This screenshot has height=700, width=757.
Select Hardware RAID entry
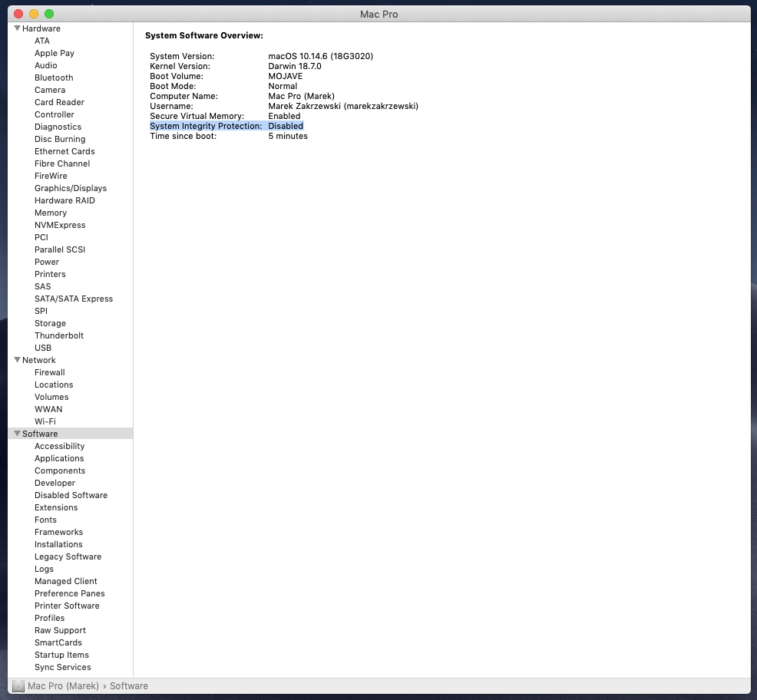[64, 200]
